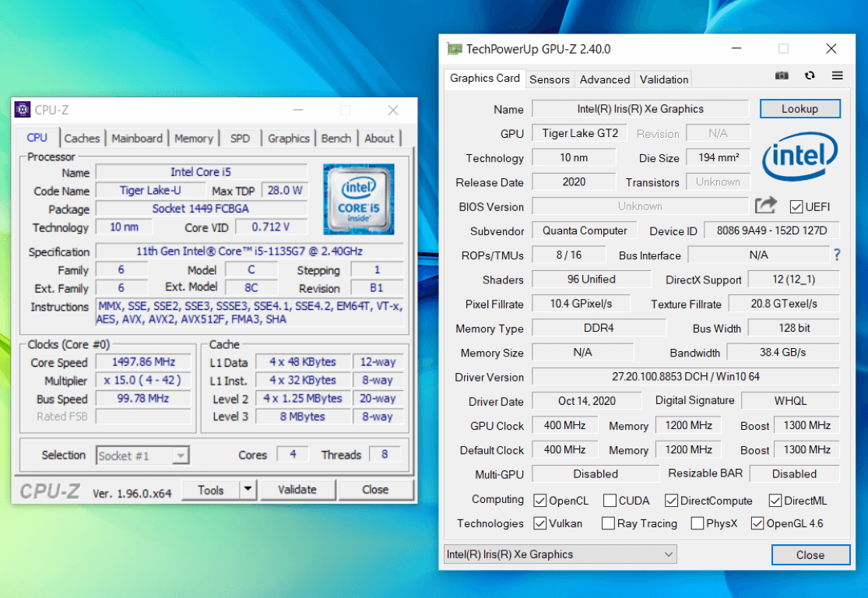The image size is (868, 598).
Task: Toggle the UEFI checkbox
Action: (x=796, y=206)
